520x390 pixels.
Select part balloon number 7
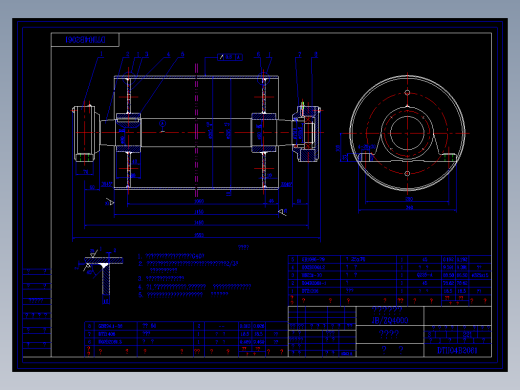(x=300, y=54)
